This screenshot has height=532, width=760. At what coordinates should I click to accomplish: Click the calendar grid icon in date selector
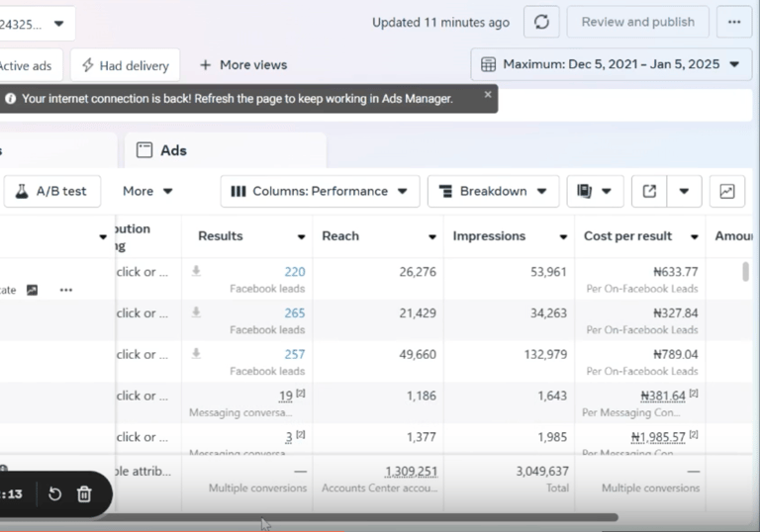coord(488,64)
